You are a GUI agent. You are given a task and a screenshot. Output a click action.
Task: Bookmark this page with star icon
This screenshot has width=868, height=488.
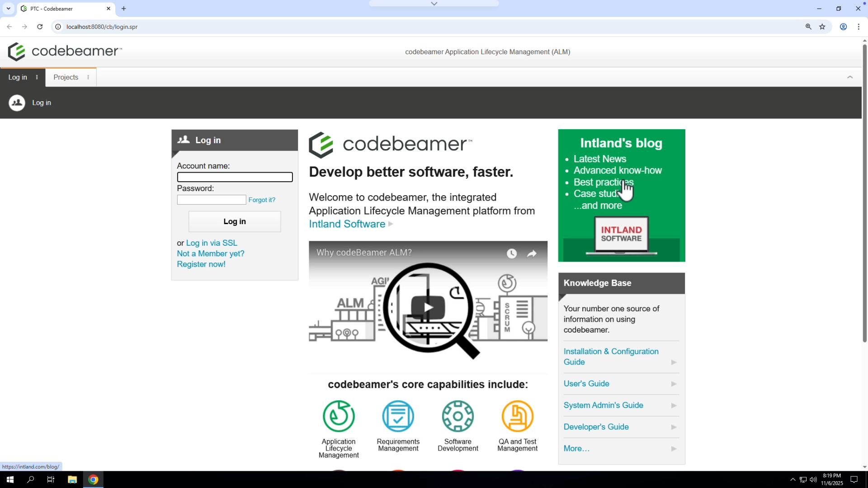pyautogui.click(x=822, y=27)
